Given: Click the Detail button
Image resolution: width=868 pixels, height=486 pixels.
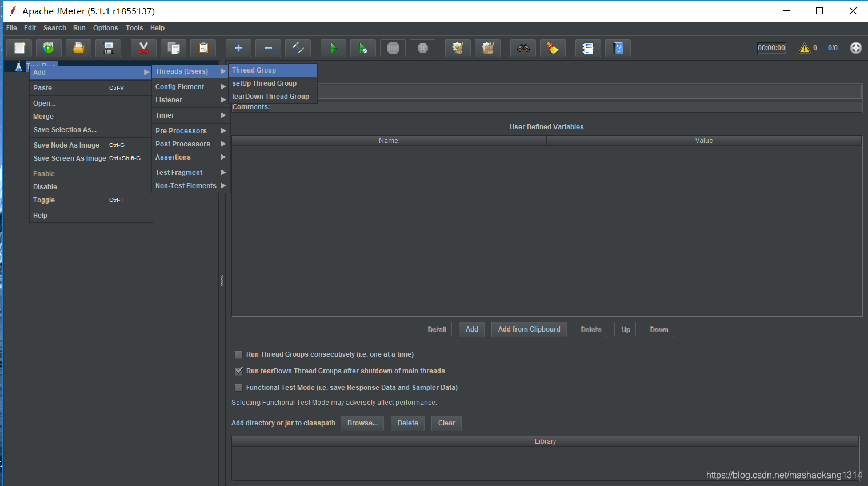Looking at the screenshot, I should tap(437, 330).
